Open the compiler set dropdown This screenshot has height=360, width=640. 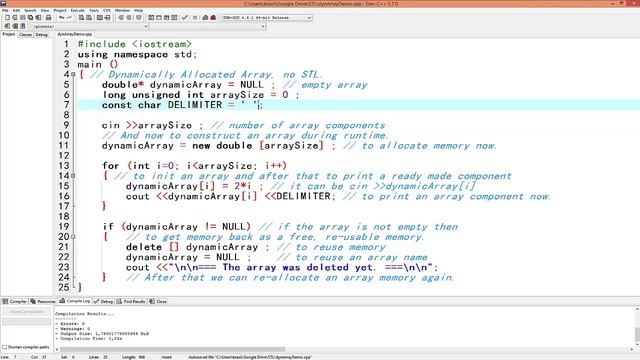coord(309,18)
